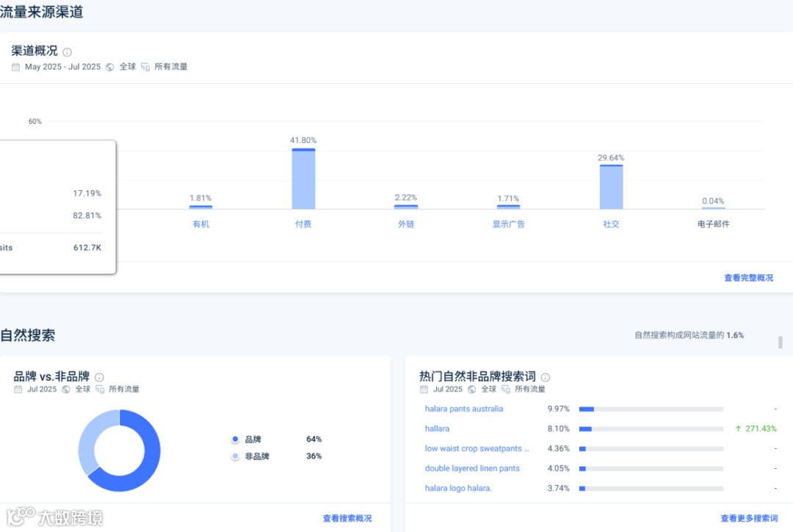Click info icon beside 热门自然非品牌搜索词
This screenshot has height=532, width=793.
point(545,377)
